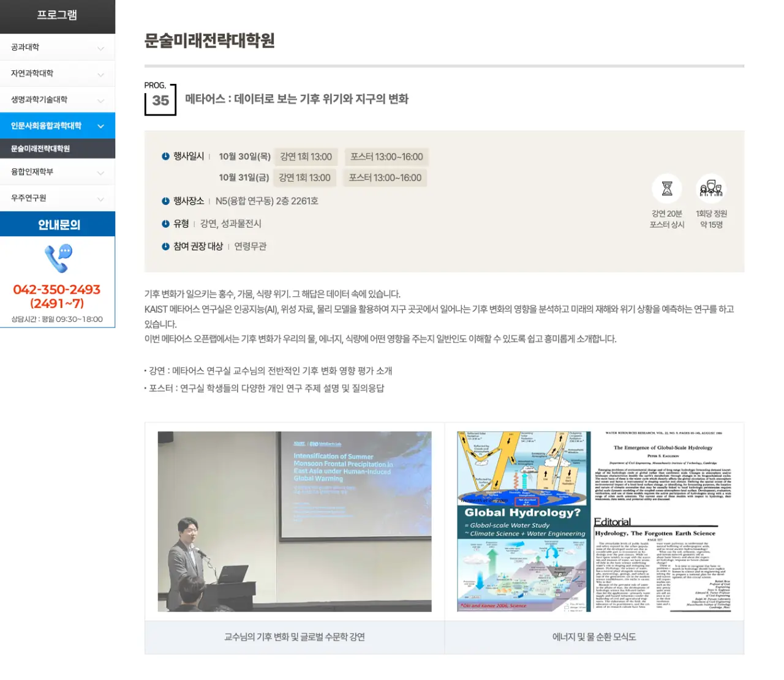Viewport: 784px width, 680px height.
Task: Expand the 공과대학 menu chevron
Action: click(101, 48)
